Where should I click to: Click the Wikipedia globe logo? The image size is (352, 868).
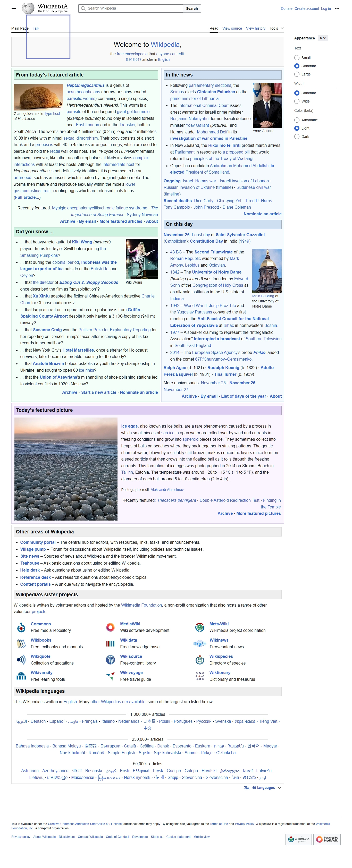[28, 8]
